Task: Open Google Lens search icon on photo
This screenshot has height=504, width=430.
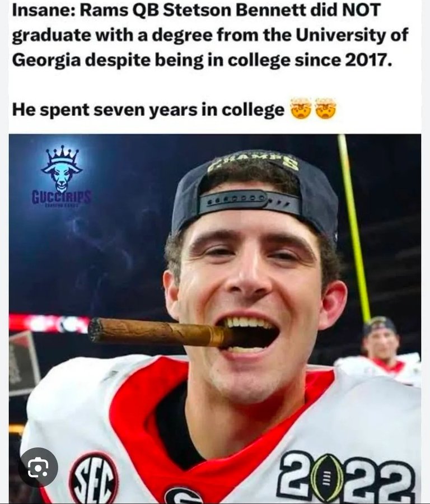Action: click(38, 466)
